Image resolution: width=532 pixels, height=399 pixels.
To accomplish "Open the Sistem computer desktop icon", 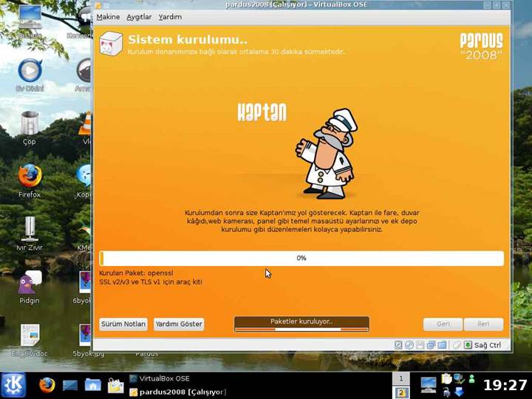I will tap(30, 21).
